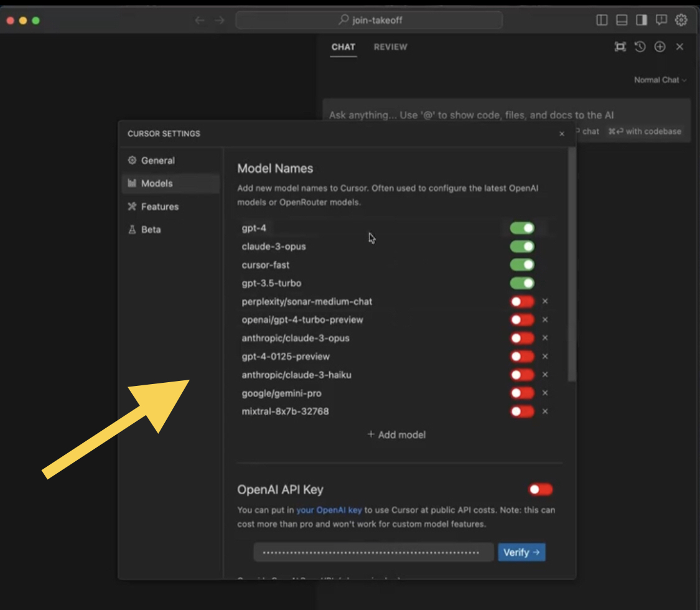700x610 pixels.
Task: Click the Add model button
Action: [396, 434]
